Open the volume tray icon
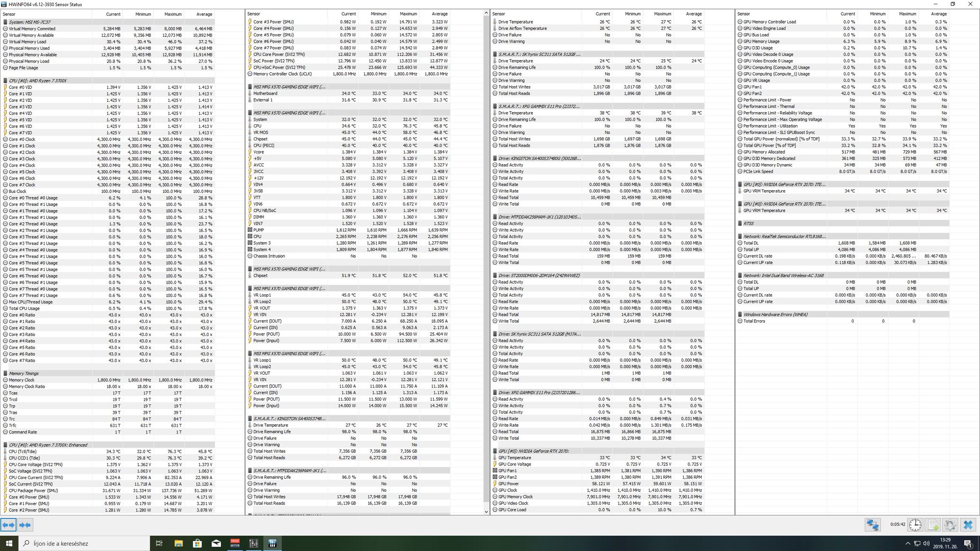 [927, 543]
